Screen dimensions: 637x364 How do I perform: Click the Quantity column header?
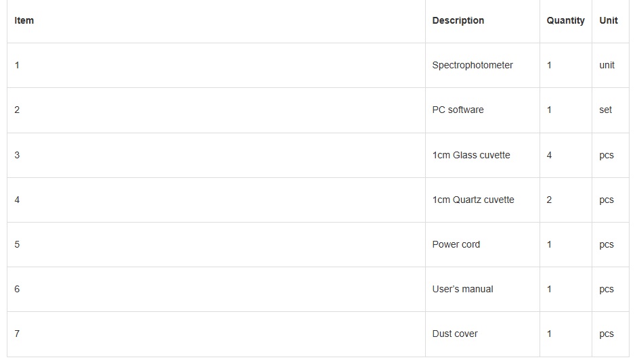[565, 20]
